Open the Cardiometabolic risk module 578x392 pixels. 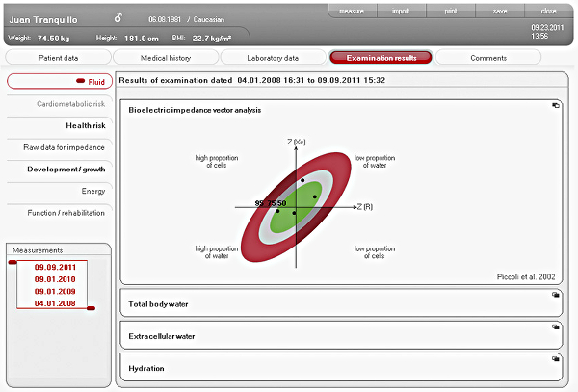60,104
